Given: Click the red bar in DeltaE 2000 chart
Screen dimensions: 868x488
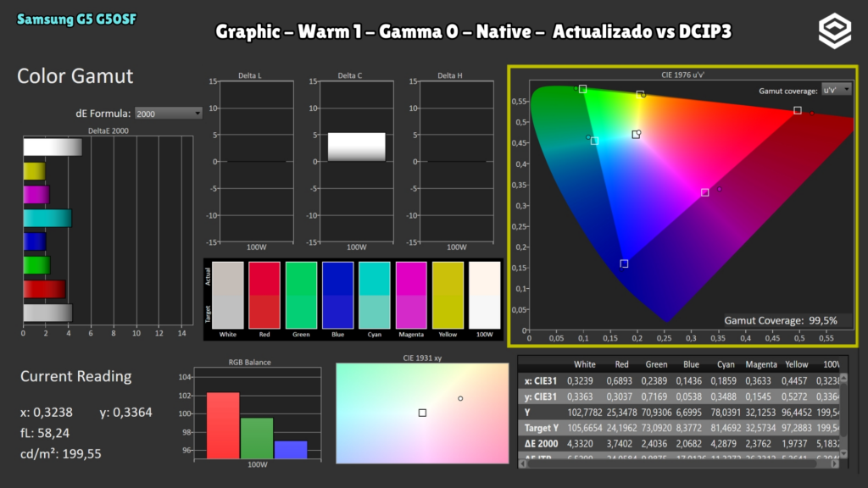Looking at the screenshot, I should coord(44,289).
